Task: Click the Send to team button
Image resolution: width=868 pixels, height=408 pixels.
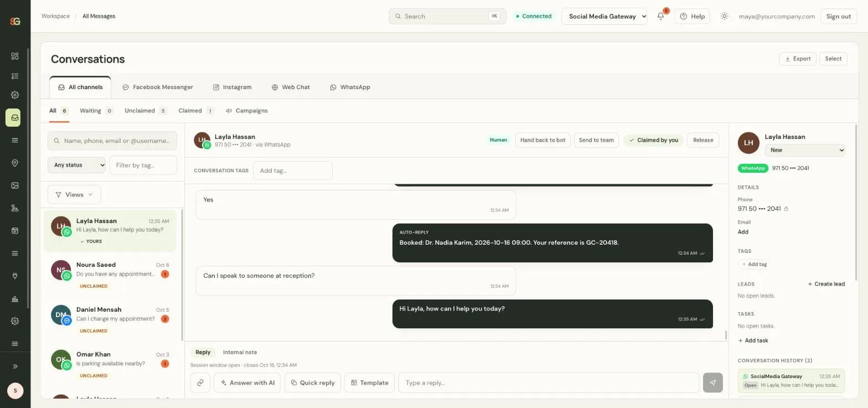Action: (596, 140)
